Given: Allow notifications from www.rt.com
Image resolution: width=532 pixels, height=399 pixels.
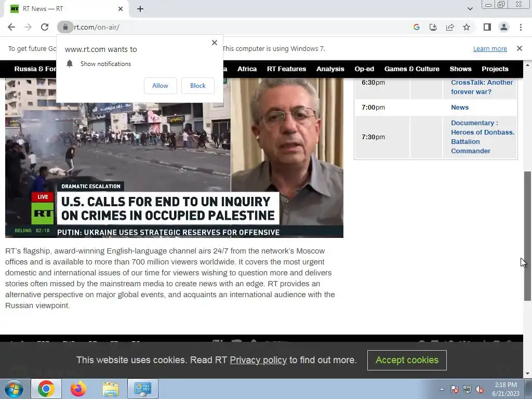Looking at the screenshot, I should (x=160, y=86).
